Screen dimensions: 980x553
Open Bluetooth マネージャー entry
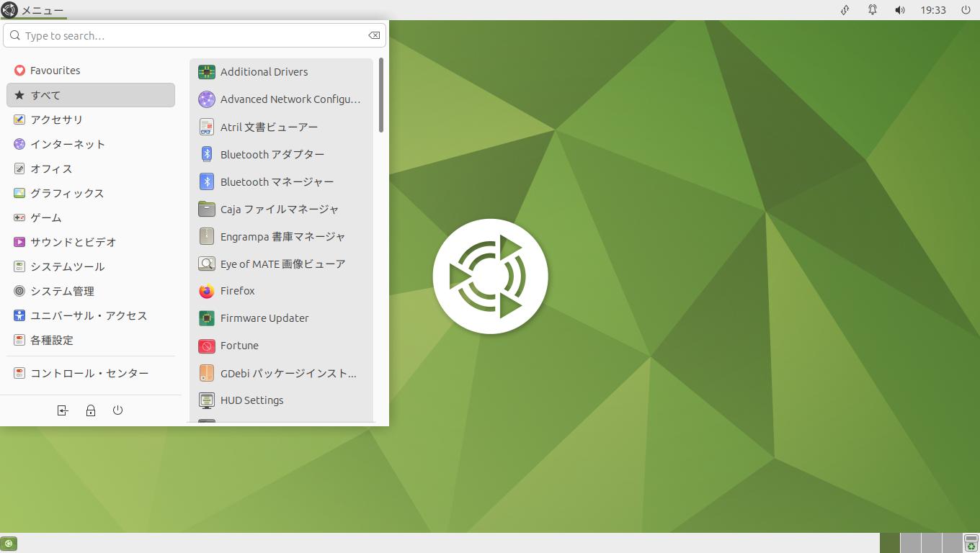[x=277, y=181]
